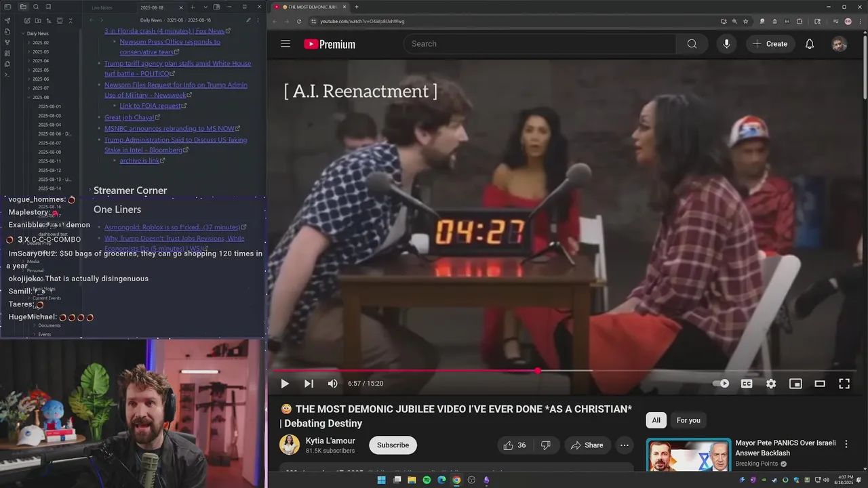Open the Newsom Press Office responds link
Viewport: 868px width, 488px height.
point(170,47)
